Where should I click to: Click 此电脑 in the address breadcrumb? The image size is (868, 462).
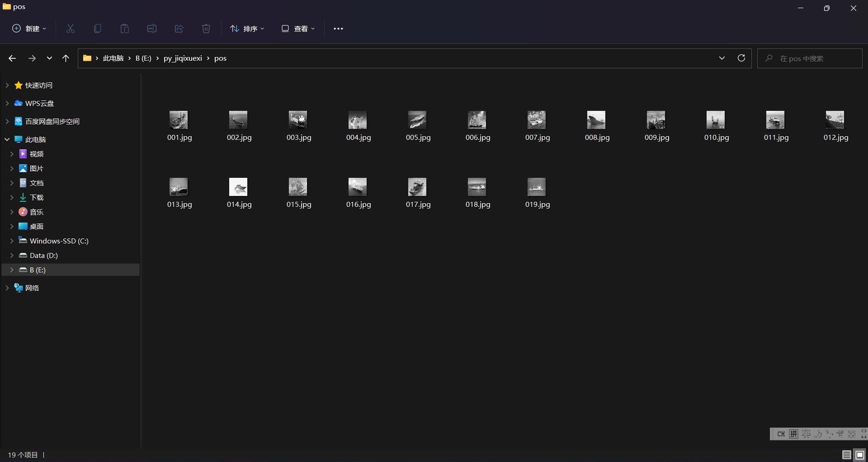[113, 58]
